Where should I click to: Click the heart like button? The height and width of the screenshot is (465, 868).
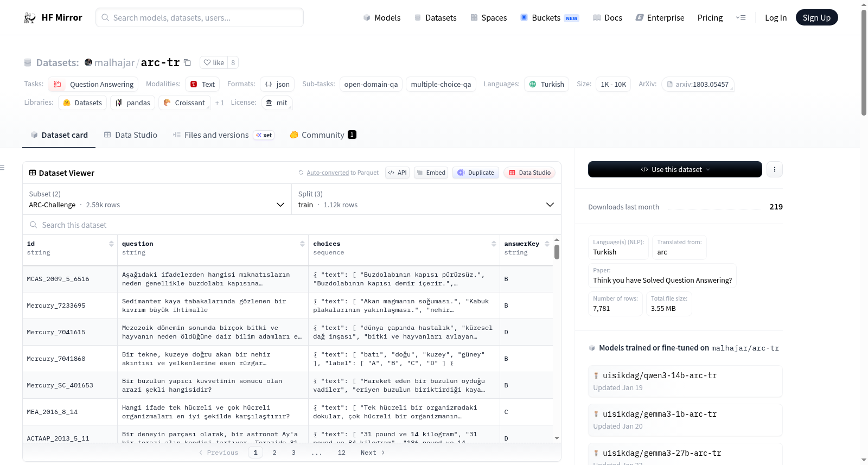point(214,62)
